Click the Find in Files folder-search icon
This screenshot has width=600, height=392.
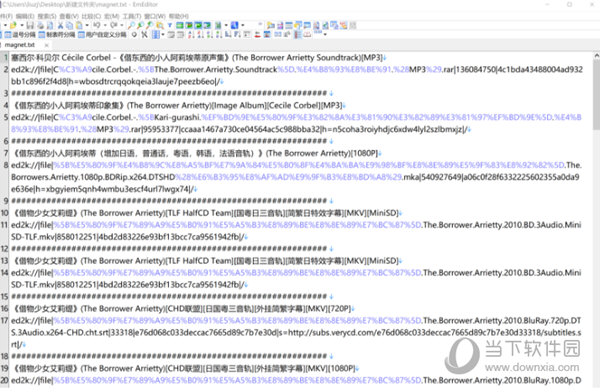click(x=160, y=25)
